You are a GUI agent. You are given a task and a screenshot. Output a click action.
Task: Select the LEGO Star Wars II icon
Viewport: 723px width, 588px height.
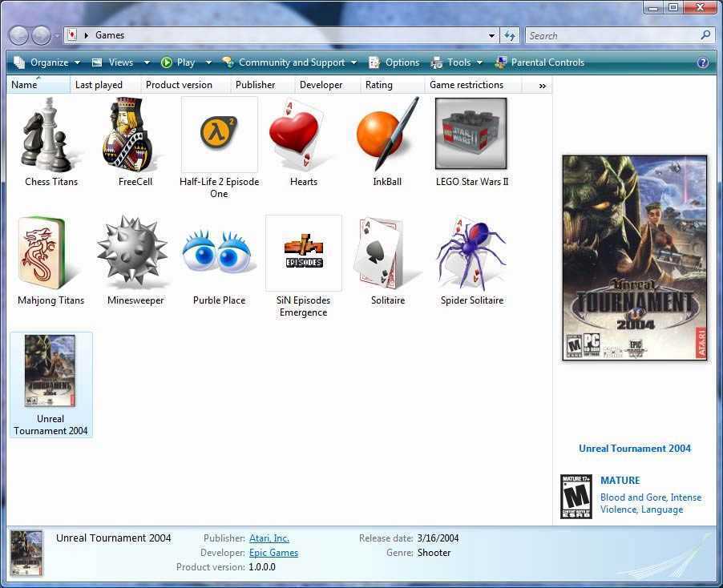click(x=471, y=134)
